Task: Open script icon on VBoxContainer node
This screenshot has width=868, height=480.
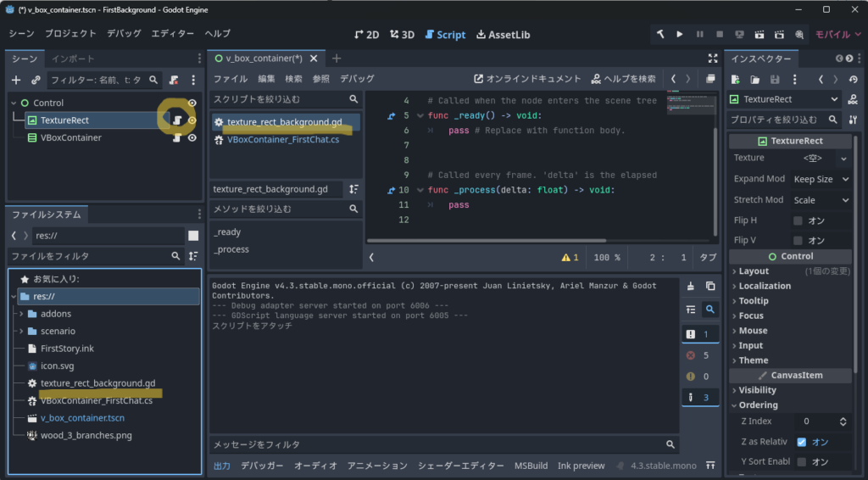Action: coord(177,138)
